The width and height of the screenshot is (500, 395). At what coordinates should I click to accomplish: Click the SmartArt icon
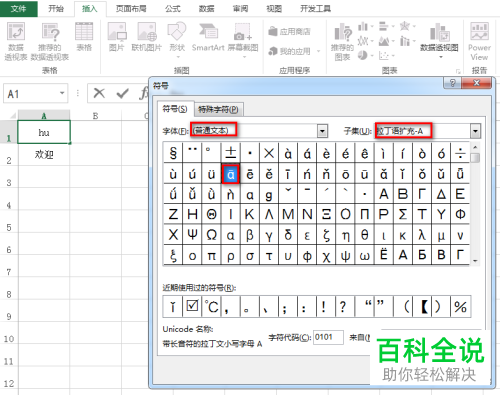coord(208,37)
